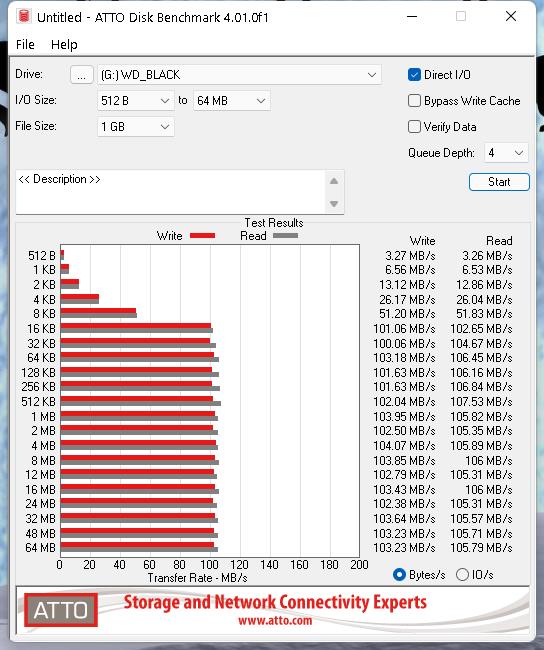Viewport: 544px width, 650px height.
Task: Click read value 105.79 MB/s
Action: (481, 548)
